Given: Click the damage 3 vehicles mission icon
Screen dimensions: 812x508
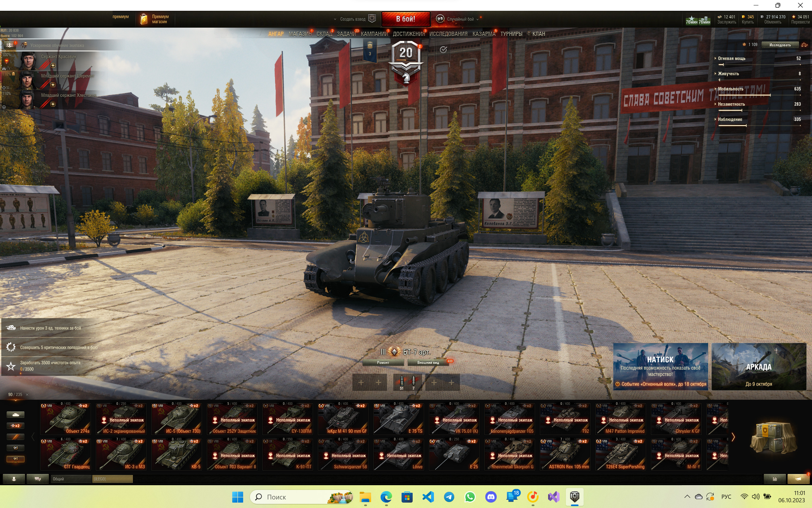Looking at the screenshot, I should point(11,328).
